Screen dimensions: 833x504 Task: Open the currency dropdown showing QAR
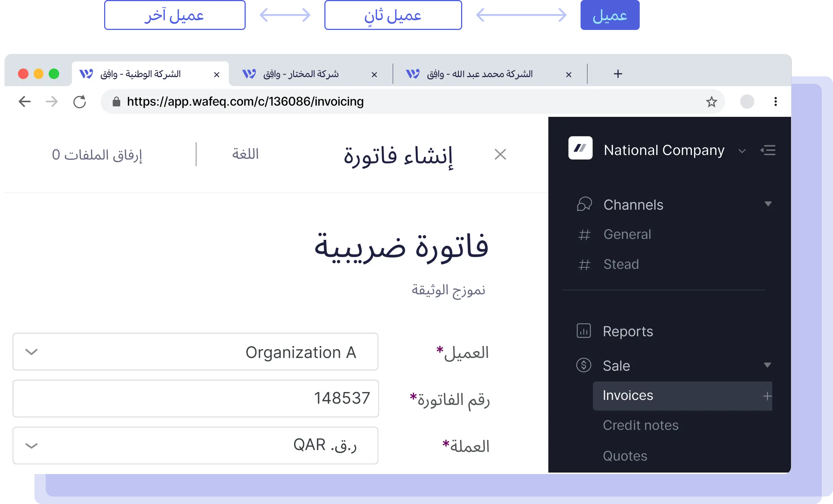click(x=195, y=446)
